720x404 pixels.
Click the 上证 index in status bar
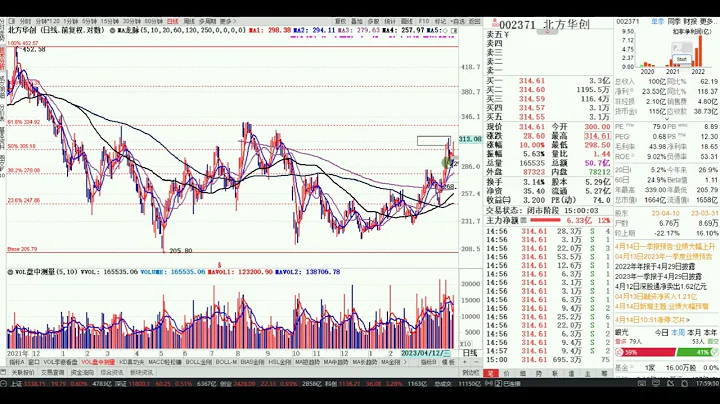pos(17,383)
